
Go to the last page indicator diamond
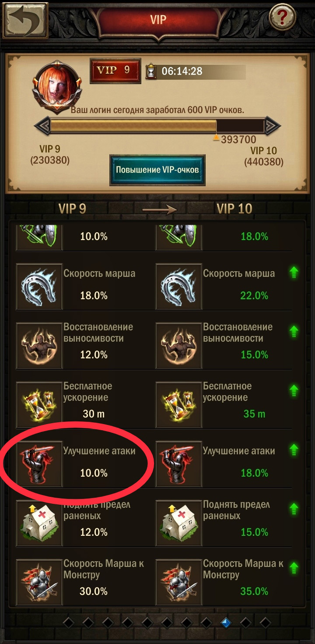(265, 622)
